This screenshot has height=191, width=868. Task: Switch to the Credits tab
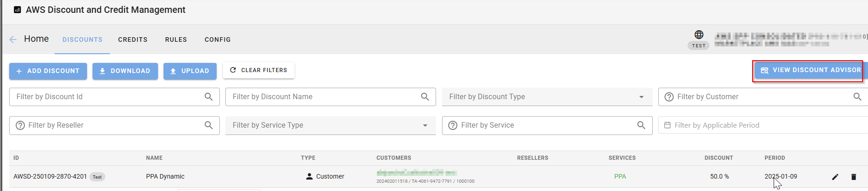133,39
